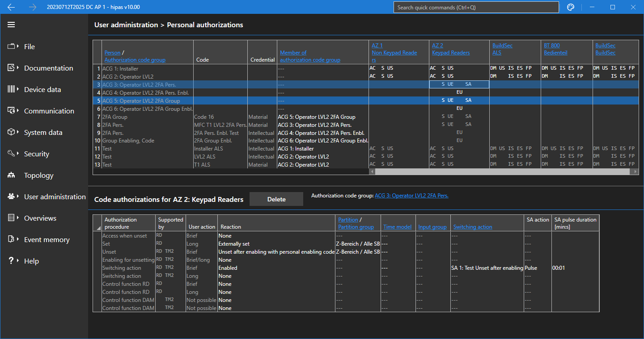Click the hamburger menu icon
The width and height of the screenshot is (644, 339).
11,25
